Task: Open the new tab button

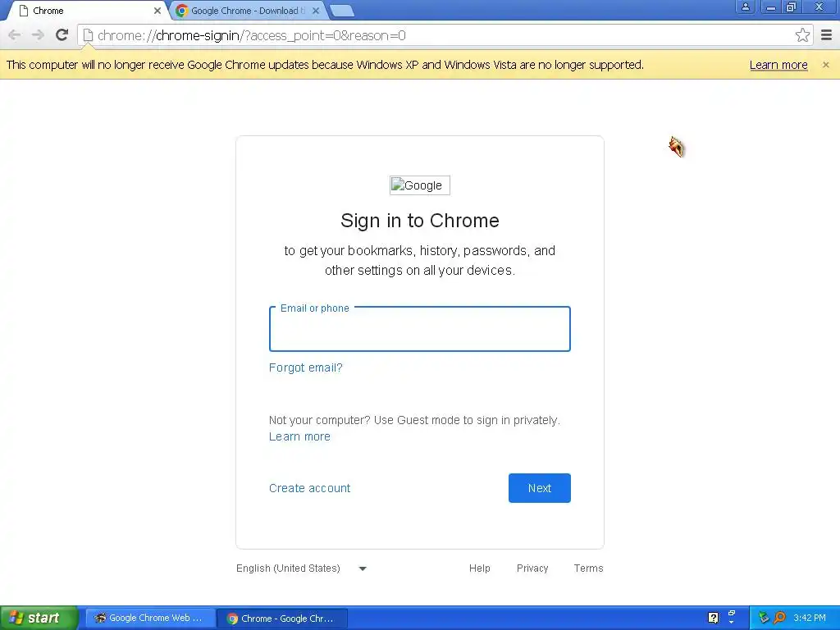Action: [341, 11]
